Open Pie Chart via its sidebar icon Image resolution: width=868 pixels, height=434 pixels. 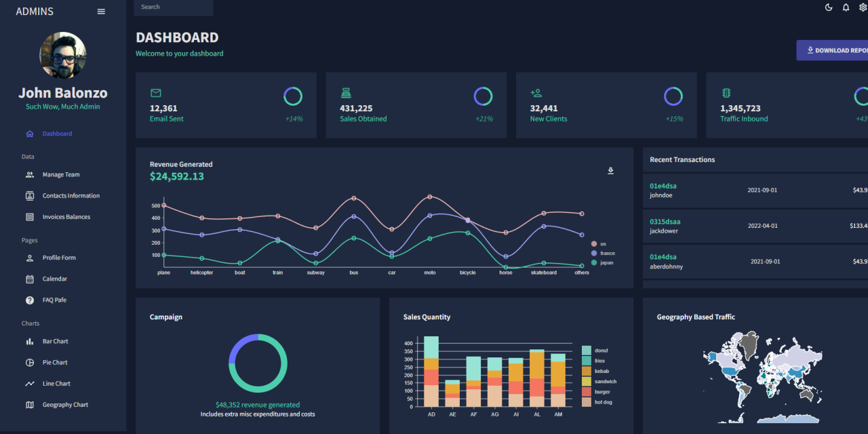(28, 362)
